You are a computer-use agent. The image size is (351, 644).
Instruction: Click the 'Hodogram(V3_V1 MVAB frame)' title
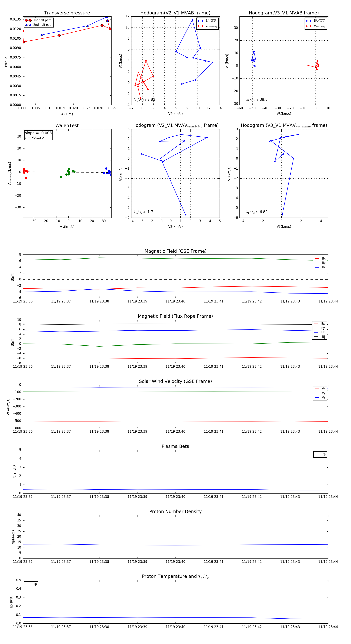284,13
